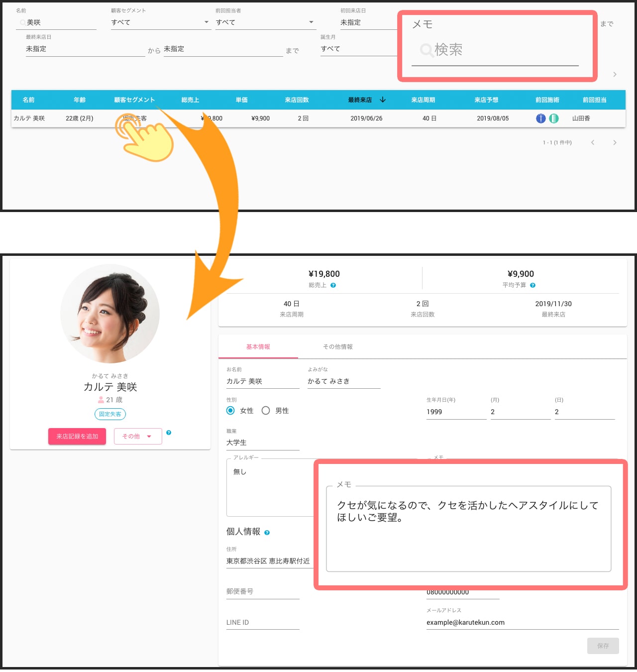Go to next page of customer table
The height and width of the screenshot is (672, 637).
coord(615,143)
